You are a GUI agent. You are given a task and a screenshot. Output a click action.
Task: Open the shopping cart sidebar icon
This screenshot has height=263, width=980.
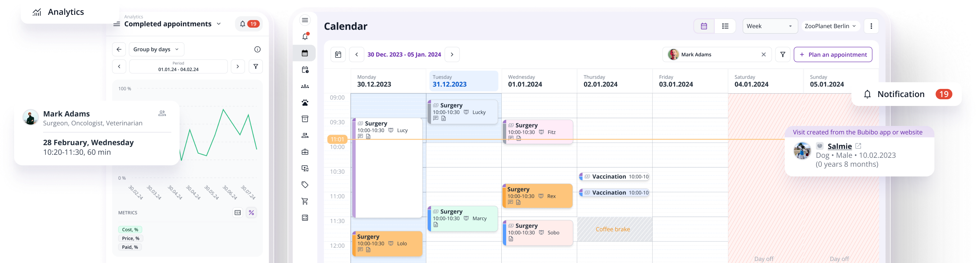point(305,202)
